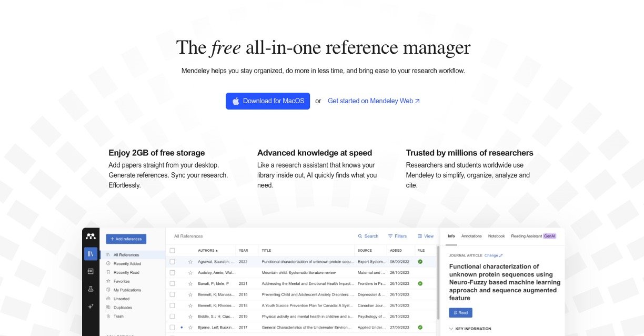Open the Filters dropdown
The image size is (644, 336).
click(x=397, y=236)
